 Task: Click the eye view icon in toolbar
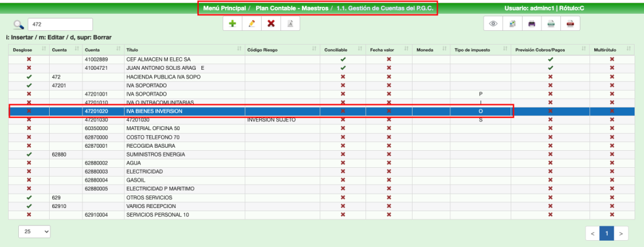(x=493, y=24)
